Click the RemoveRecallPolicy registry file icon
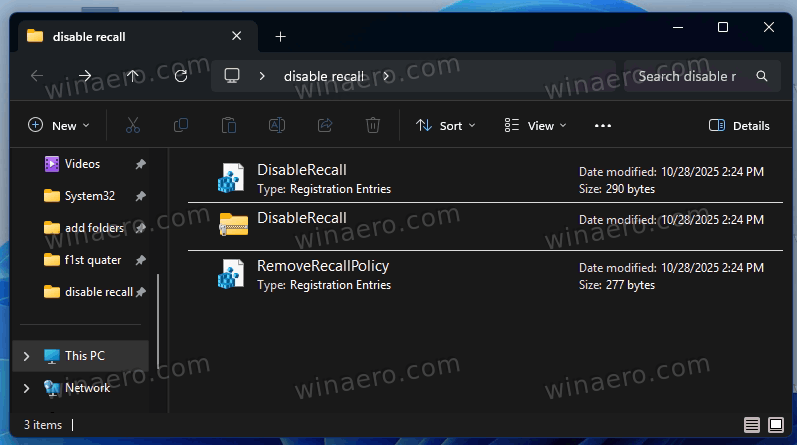This screenshot has height=445, width=797. point(231,274)
